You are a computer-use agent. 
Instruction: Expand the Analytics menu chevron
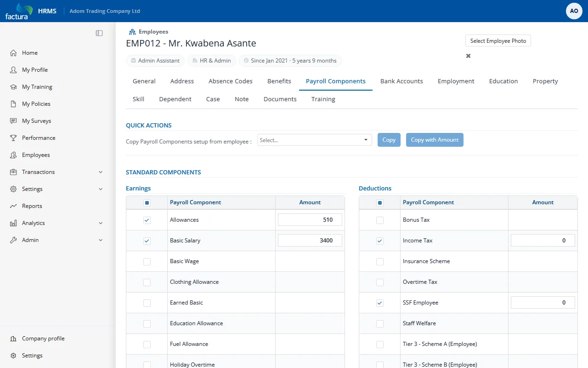pos(101,223)
